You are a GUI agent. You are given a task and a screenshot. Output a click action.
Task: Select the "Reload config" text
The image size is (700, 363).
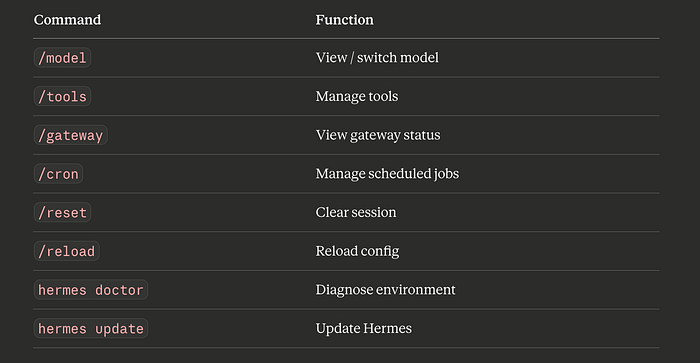point(357,251)
